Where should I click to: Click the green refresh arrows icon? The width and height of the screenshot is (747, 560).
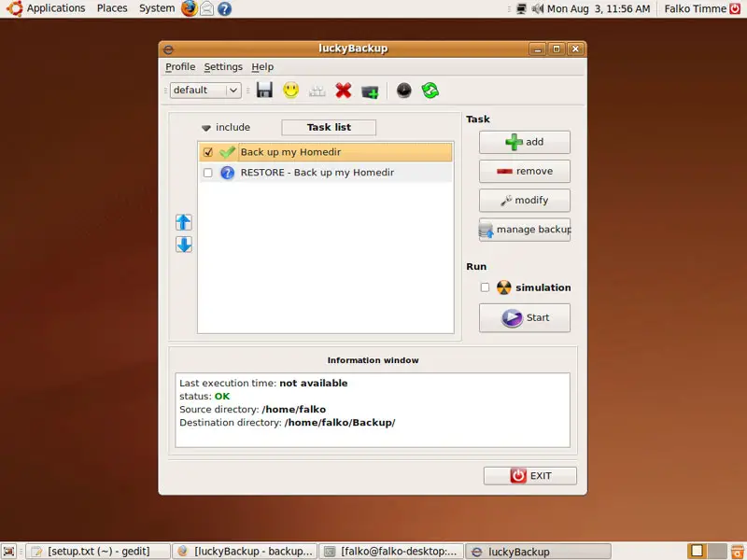point(430,90)
